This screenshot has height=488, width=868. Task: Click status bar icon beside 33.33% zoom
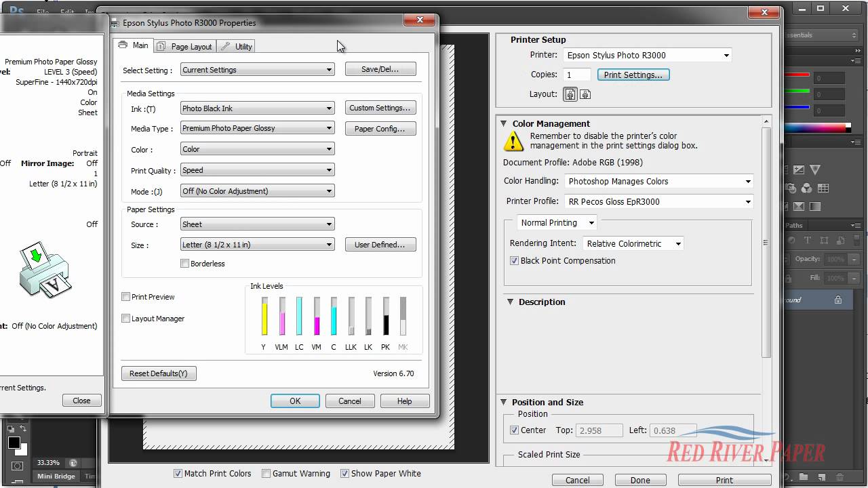click(x=73, y=464)
